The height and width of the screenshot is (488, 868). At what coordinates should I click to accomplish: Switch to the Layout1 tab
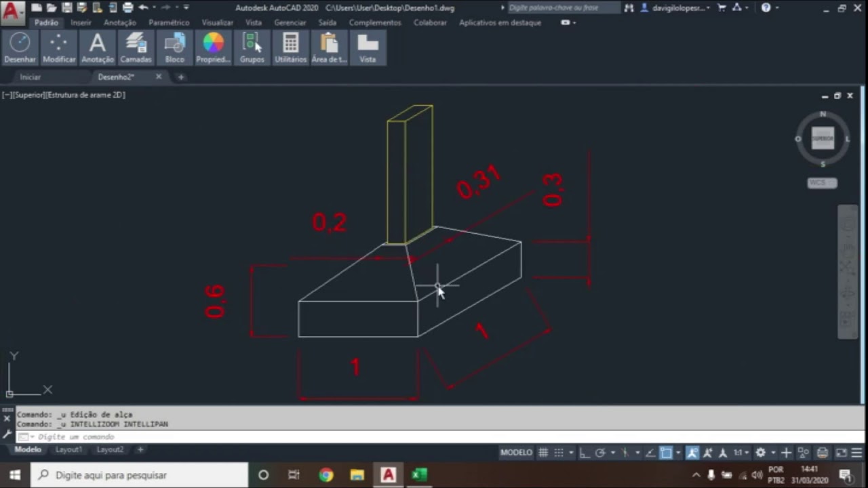pyautogui.click(x=68, y=449)
